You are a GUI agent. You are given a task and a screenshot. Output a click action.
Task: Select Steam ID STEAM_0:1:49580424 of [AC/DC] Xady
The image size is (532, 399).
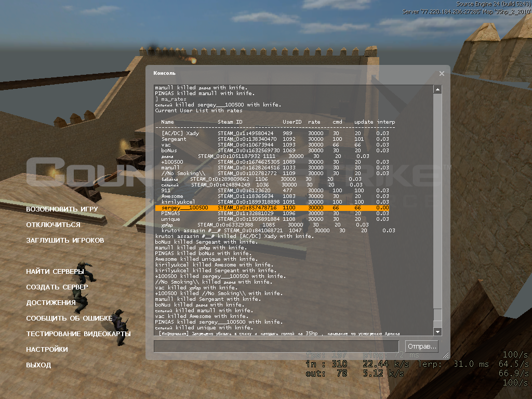click(x=246, y=134)
